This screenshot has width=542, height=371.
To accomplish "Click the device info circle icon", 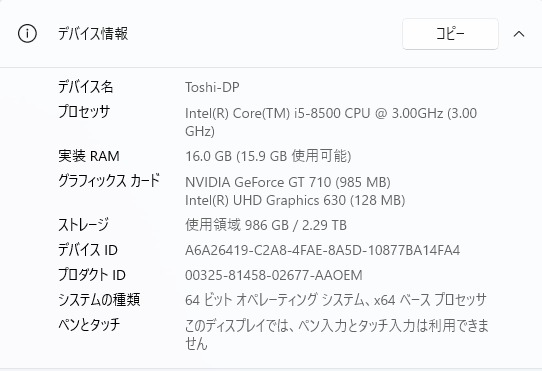I will pyautogui.click(x=27, y=34).
